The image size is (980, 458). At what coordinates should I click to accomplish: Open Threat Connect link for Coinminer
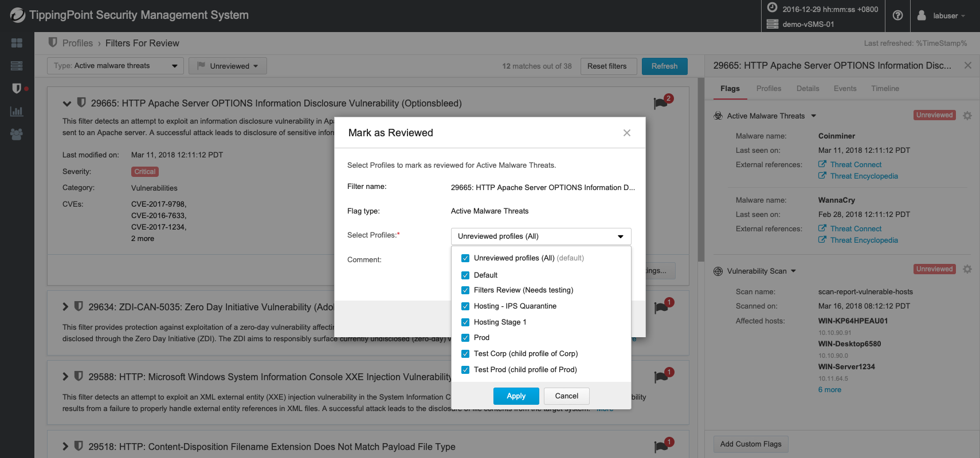(x=856, y=165)
